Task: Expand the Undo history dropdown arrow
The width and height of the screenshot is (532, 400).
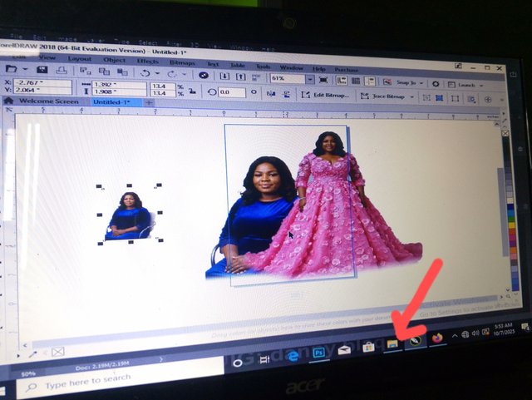Action: 157,73
